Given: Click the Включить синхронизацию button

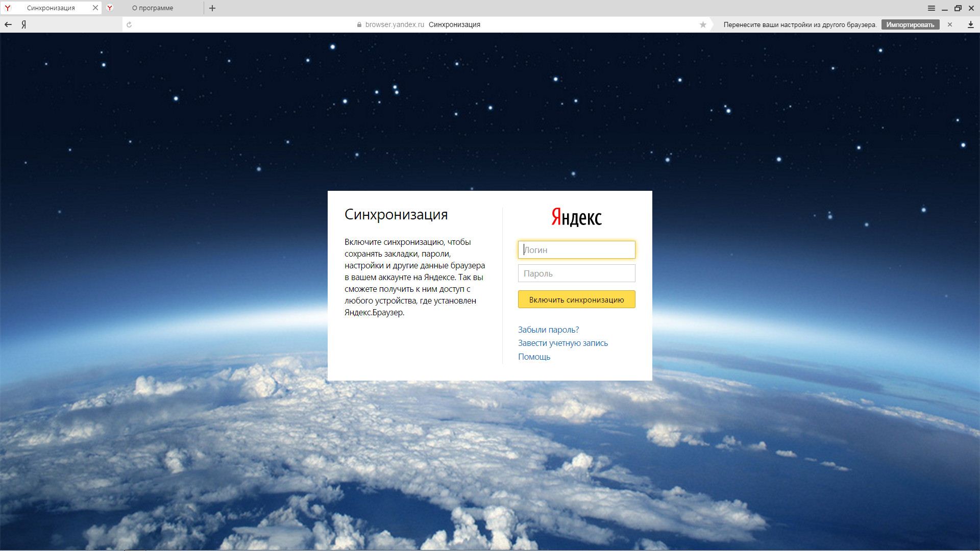Looking at the screenshot, I should [x=577, y=299].
